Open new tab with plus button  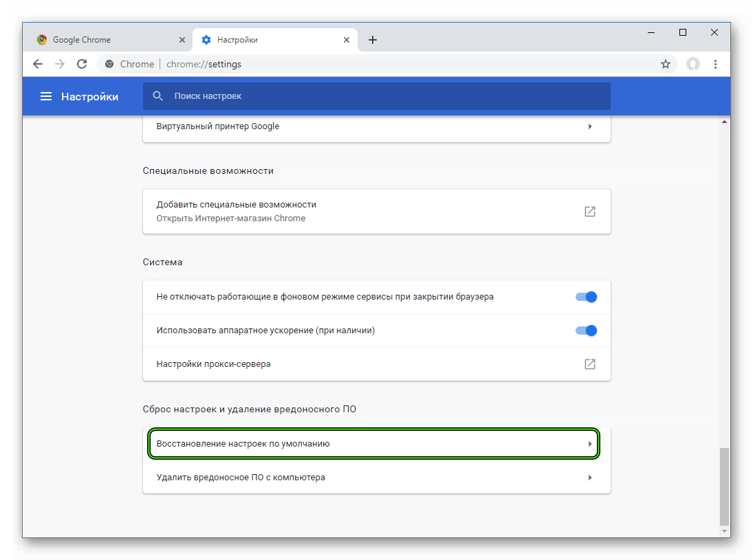tap(373, 40)
